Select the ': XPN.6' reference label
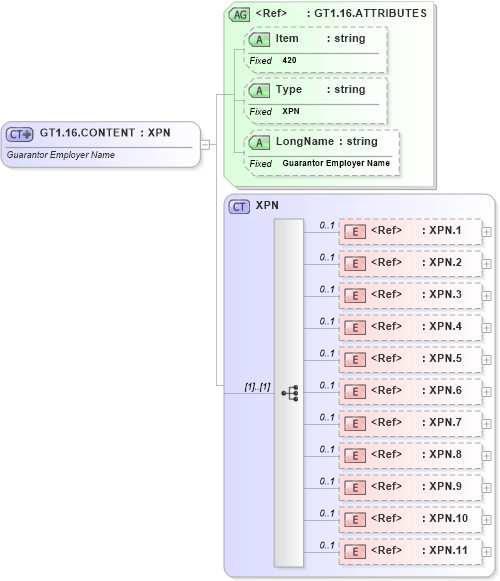The height and width of the screenshot is (581, 500). (442, 390)
